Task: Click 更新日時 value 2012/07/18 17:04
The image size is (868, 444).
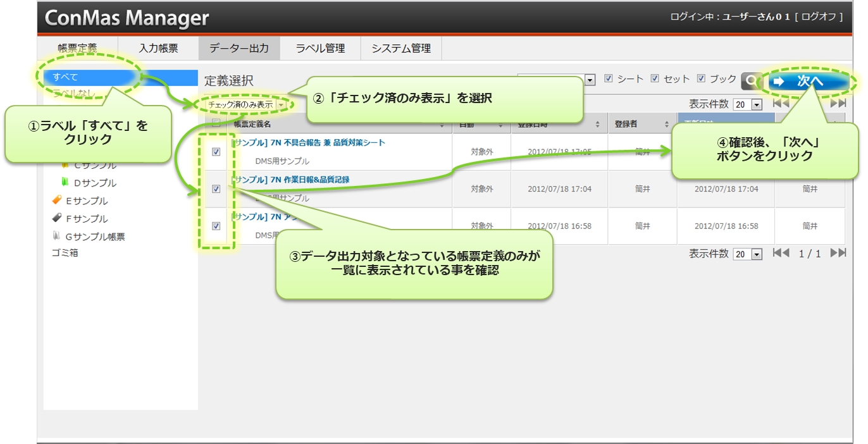Action: pyautogui.click(x=726, y=188)
